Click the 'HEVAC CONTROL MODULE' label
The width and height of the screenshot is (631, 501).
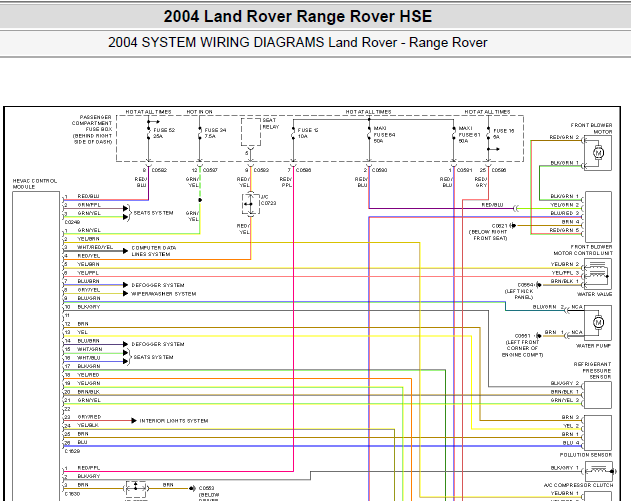[x=35, y=184]
